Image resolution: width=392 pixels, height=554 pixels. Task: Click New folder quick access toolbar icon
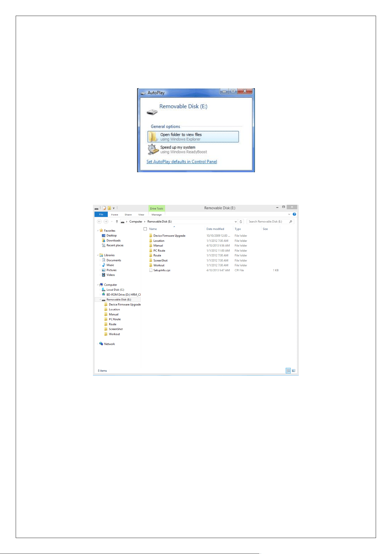click(x=109, y=208)
